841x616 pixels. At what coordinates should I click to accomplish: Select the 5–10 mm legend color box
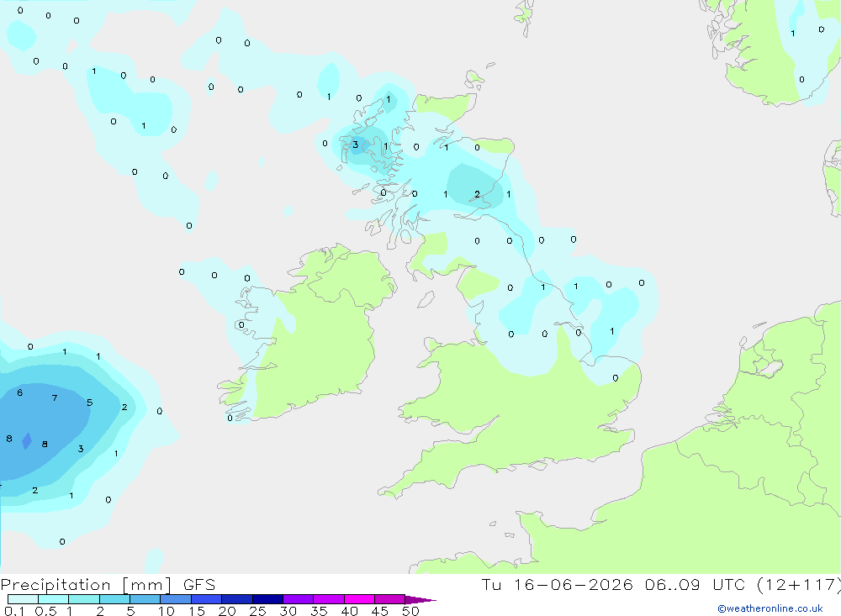click(x=145, y=599)
